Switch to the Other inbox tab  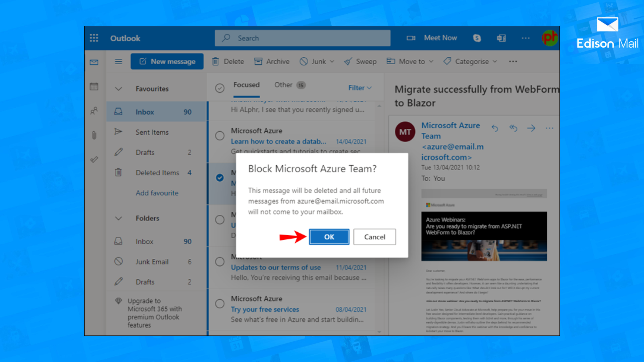[283, 85]
